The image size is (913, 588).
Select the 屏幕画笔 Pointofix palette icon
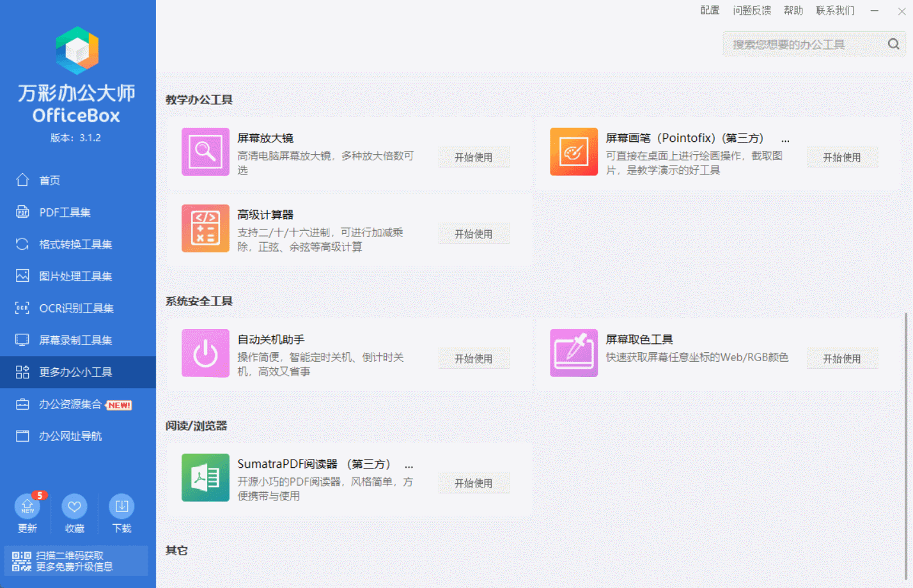[x=574, y=151]
